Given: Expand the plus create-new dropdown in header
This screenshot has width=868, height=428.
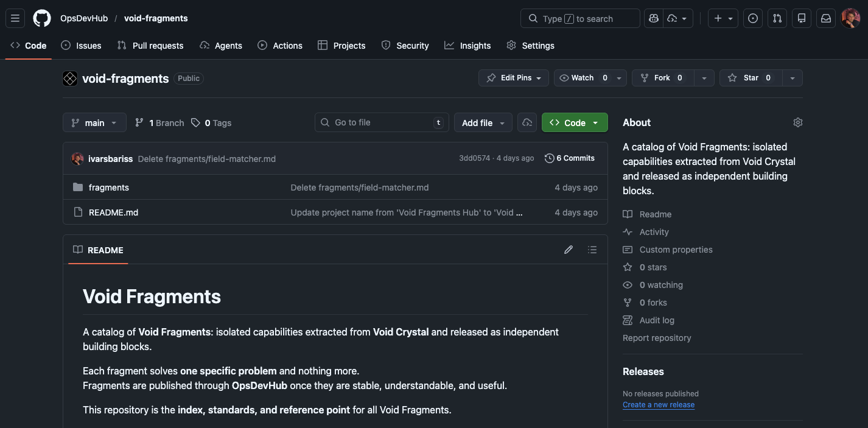Looking at the screenshot, I should 723,18.
